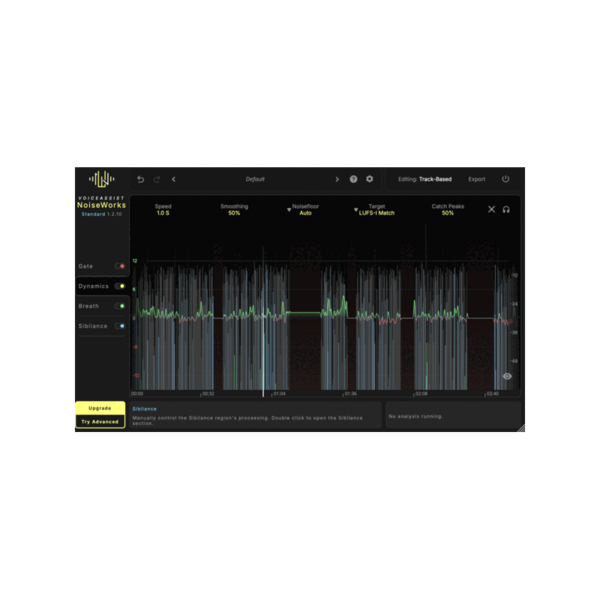Select the Dynamics section
This screenshot has width=600, height=600.
pyautogui.click(x=93, y=286)
